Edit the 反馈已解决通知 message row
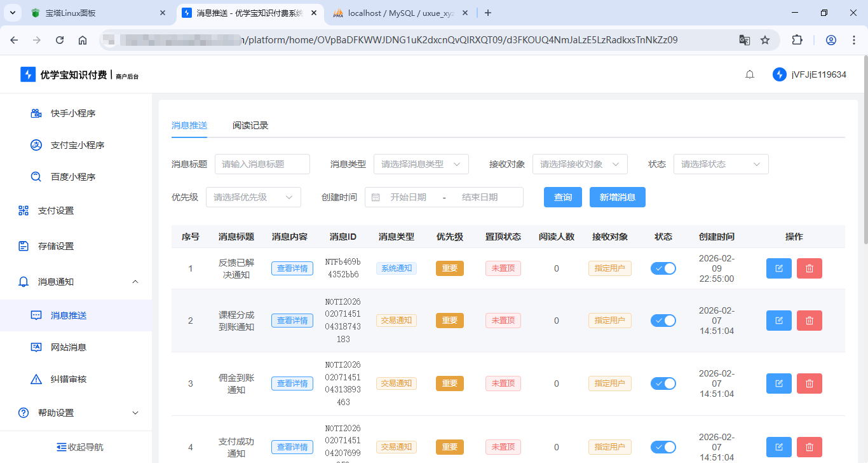The height and width of the screenshot is (463, 868). click(778, 268)
